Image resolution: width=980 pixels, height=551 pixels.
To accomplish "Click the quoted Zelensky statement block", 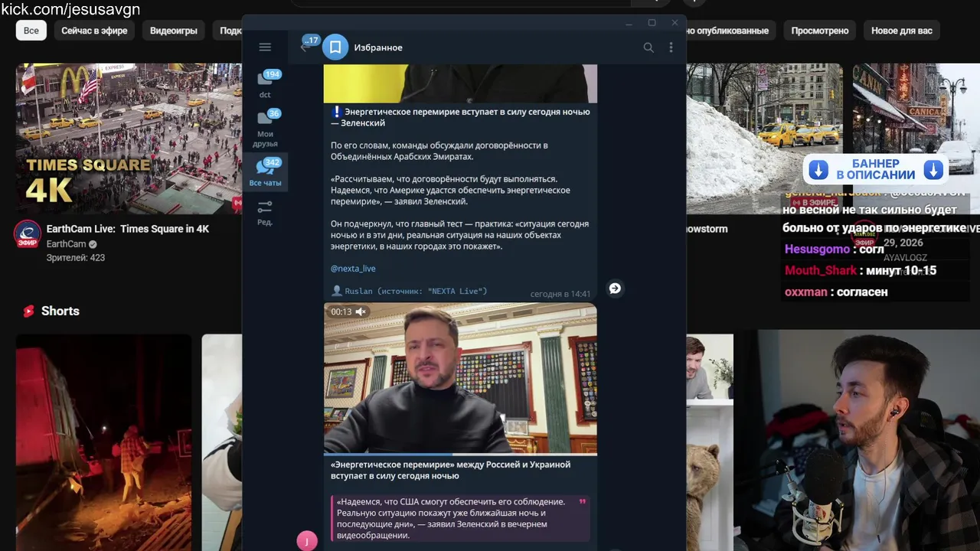I will (460, 519).
